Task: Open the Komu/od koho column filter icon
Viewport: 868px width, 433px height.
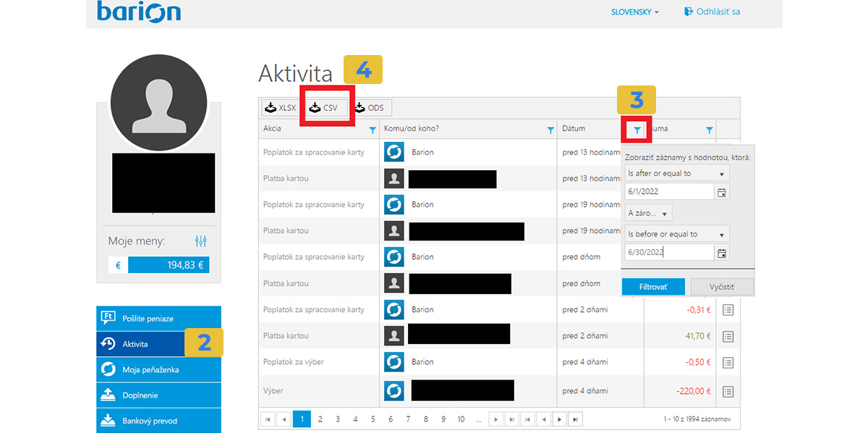Action: click(550, 130)
